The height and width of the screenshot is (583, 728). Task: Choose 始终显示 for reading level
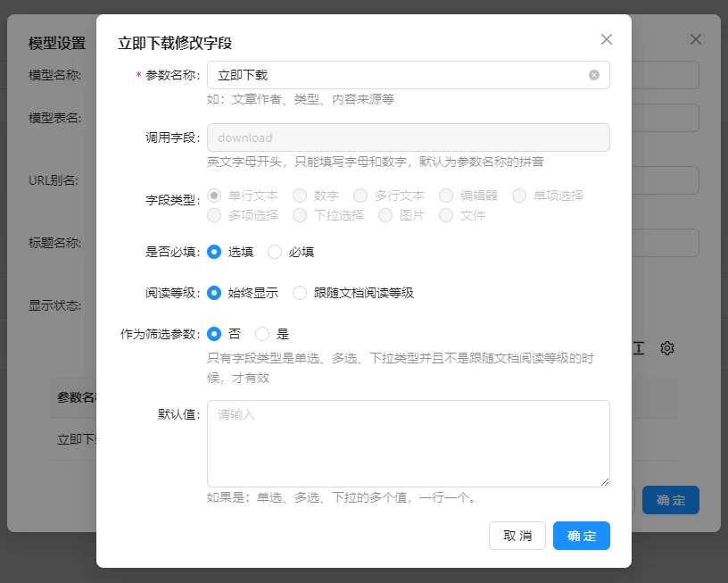[x=214, y=293]
